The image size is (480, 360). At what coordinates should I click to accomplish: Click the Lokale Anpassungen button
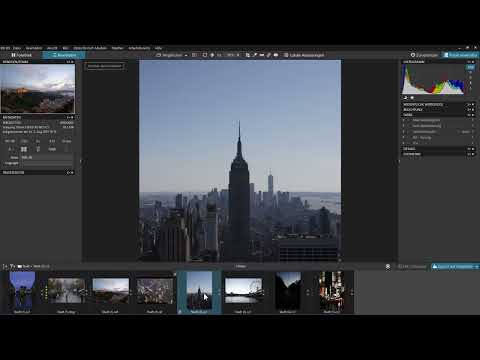click(x=304, y=55)
